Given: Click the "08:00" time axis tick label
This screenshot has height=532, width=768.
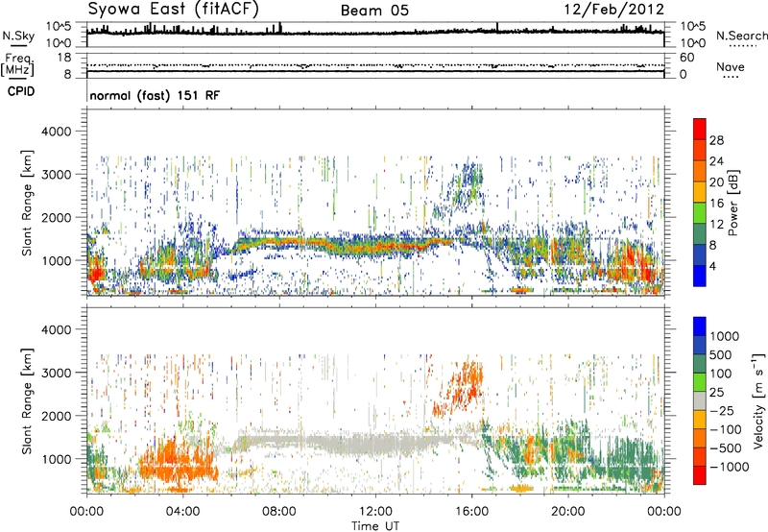Looking at the screenshot, I should (x=279, y=512).
